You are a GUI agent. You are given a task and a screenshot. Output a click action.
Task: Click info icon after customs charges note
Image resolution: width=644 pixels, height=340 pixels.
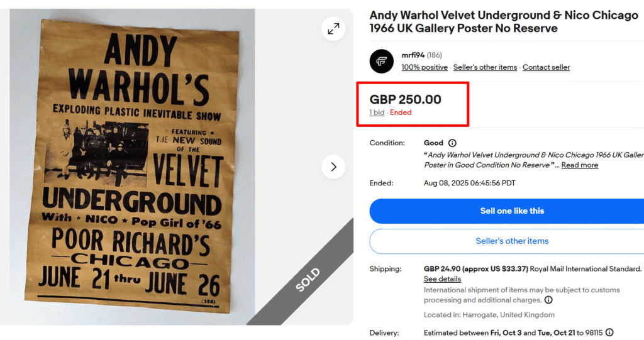pos(548,300)
